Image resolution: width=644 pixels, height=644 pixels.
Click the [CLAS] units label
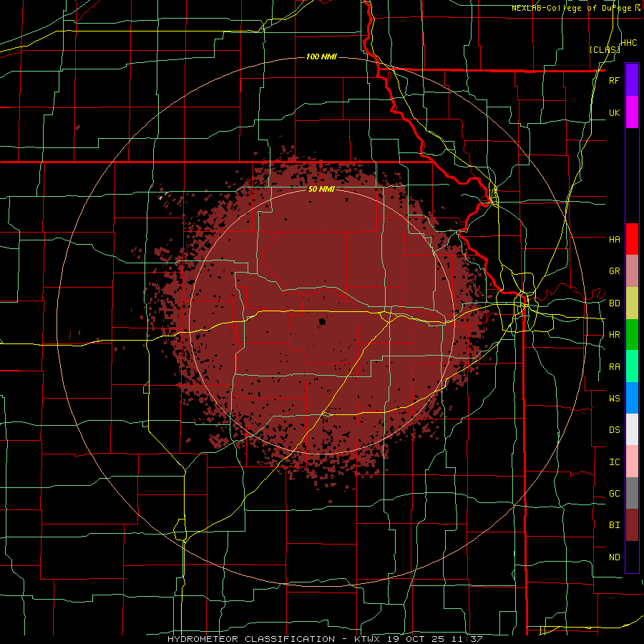605,49
